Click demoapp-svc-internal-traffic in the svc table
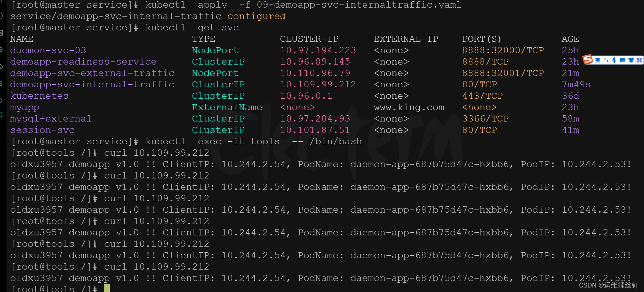644x292 pixels. click(92, 85)
